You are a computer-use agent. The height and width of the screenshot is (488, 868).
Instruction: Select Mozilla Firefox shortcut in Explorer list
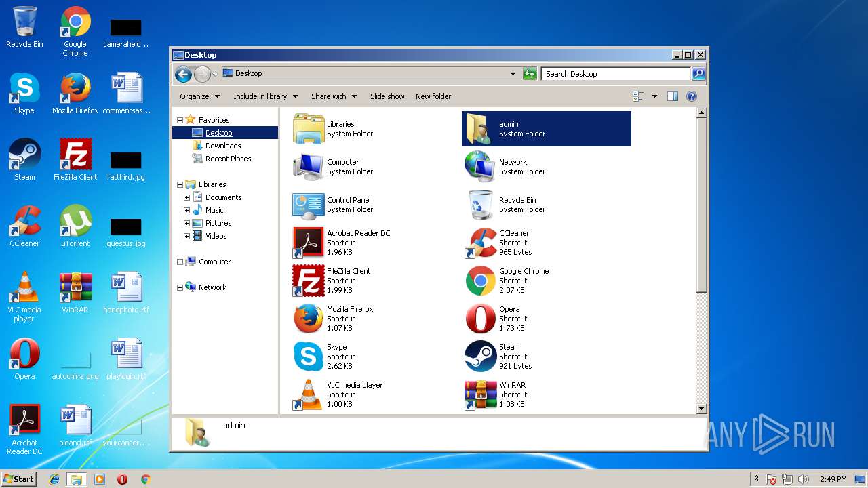[334, 319]
